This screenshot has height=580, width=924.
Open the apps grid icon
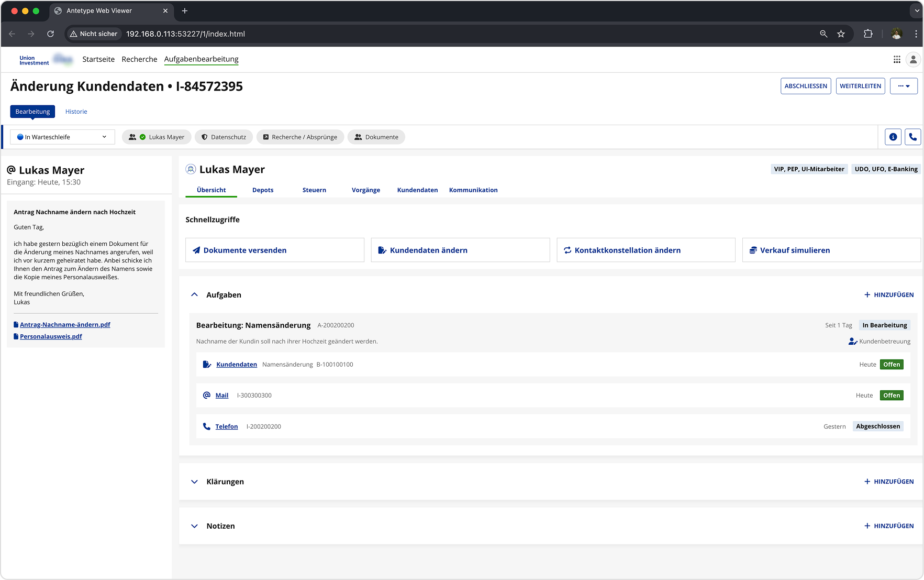pos(897,60)
